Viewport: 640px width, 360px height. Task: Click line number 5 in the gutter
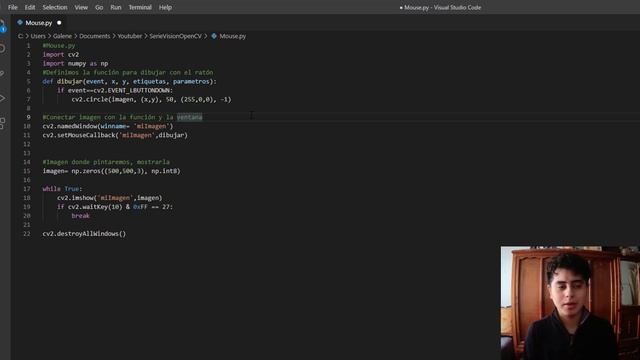point(28,81)
